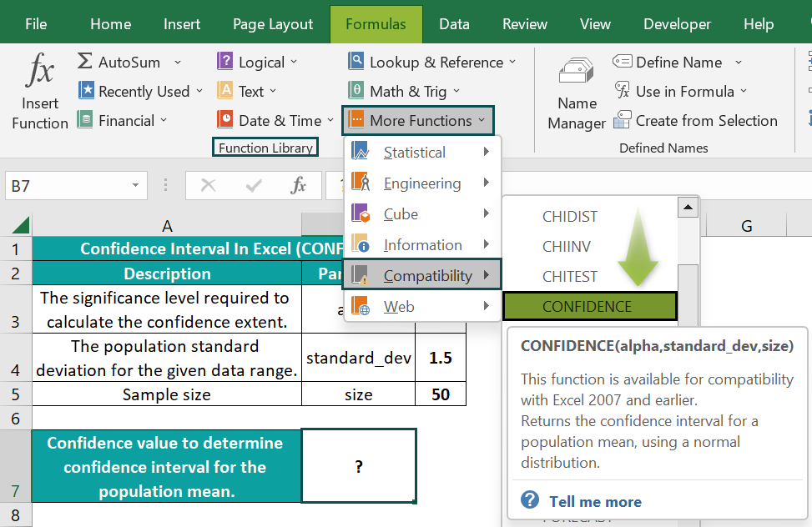Screen dimensions: 812x527
Task: Expand the Recently Used dropdown arrow
Action: click(x=199, y=91)
